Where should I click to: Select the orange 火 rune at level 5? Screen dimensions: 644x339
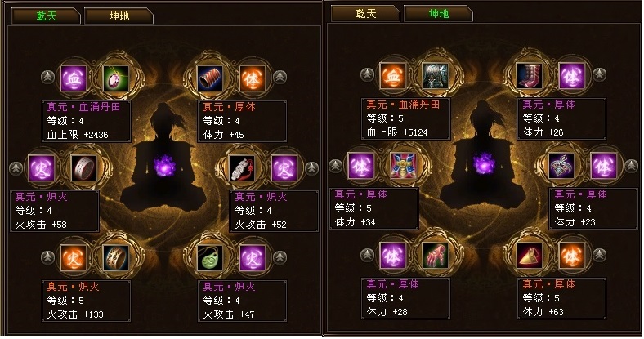[73, 258]
